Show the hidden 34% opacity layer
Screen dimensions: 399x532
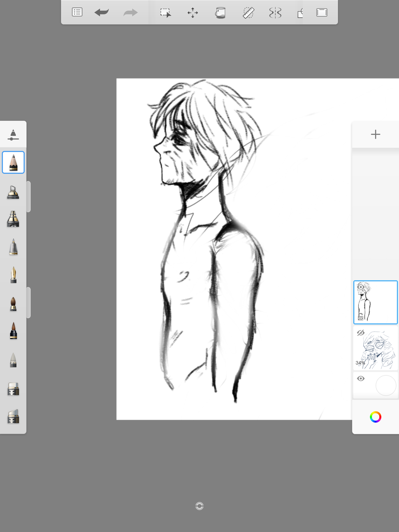coord(360,332)
